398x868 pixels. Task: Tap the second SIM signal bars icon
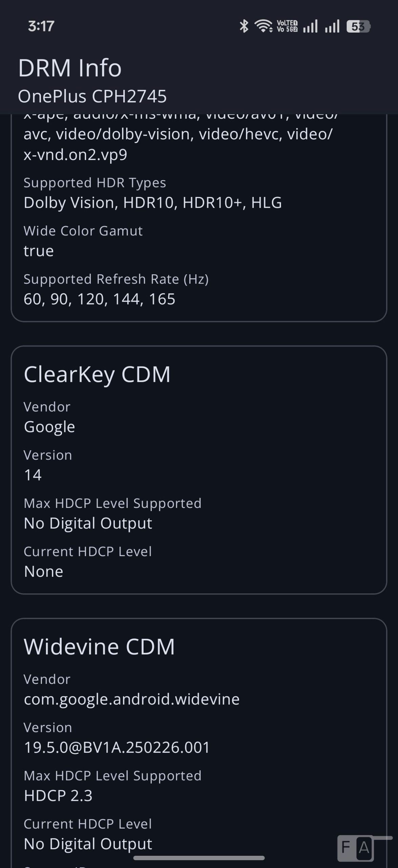click(x=332, y=26)
